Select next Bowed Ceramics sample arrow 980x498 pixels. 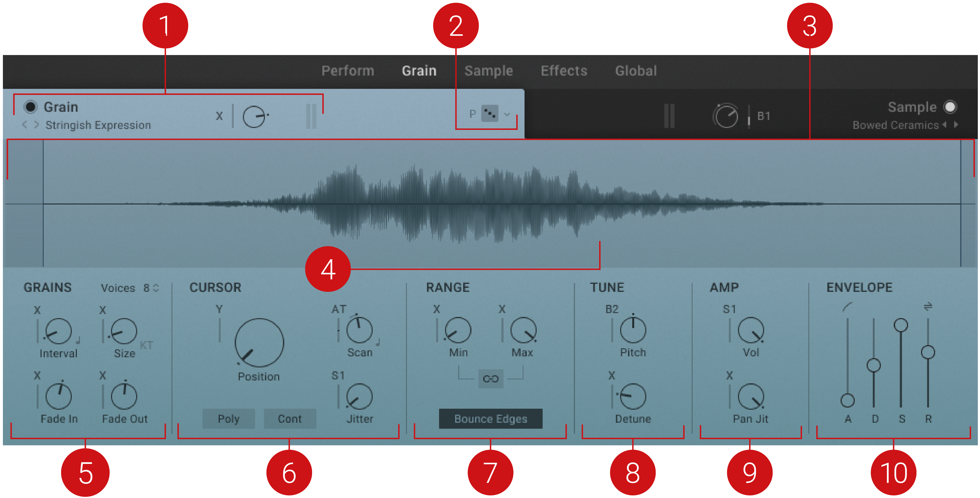click(956, 125)
